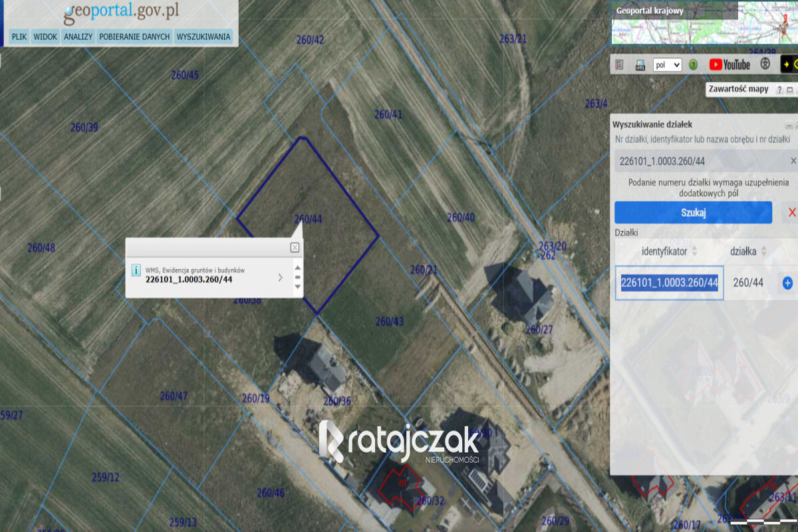
Task: Clear the parcel search field
Action: (x=793, y=161)
